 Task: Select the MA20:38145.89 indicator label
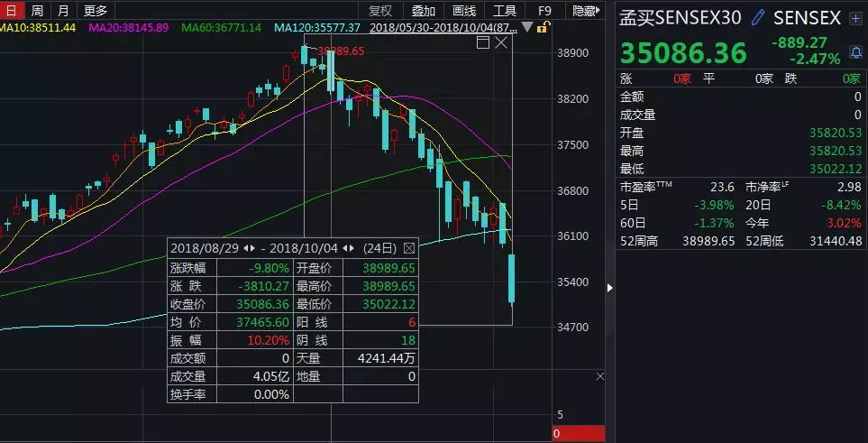[x=128, y=27]
